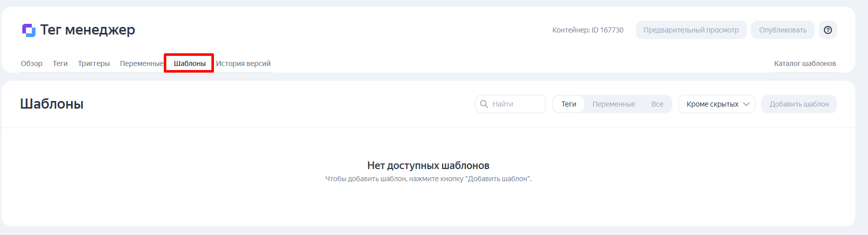Click the Добавить шаблон button

coord(799,104)
